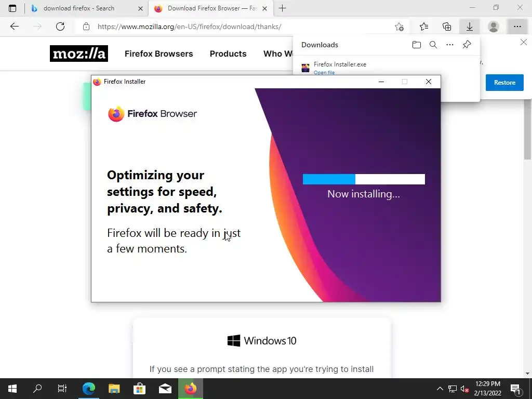
Task: Open the Favorites list icon
Action: point(424,26)
